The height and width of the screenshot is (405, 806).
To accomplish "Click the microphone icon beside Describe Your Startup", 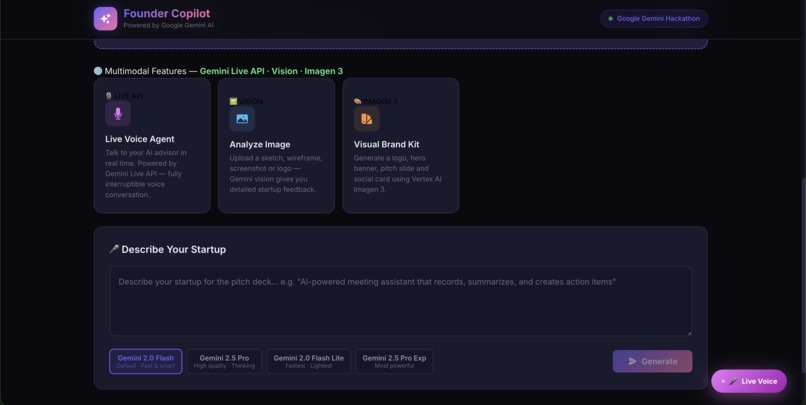I will 114,249.
